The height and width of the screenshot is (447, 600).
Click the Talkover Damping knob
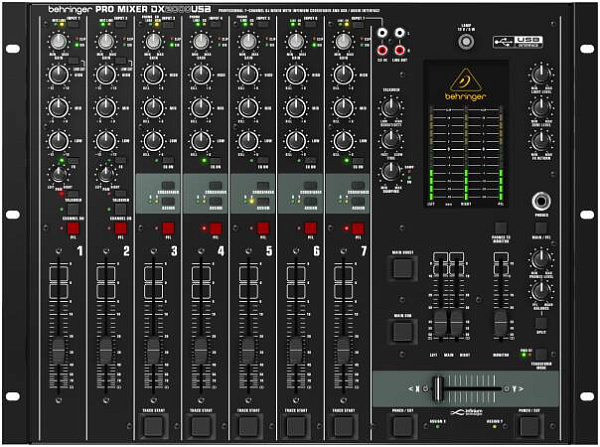(x=391, y=172)
